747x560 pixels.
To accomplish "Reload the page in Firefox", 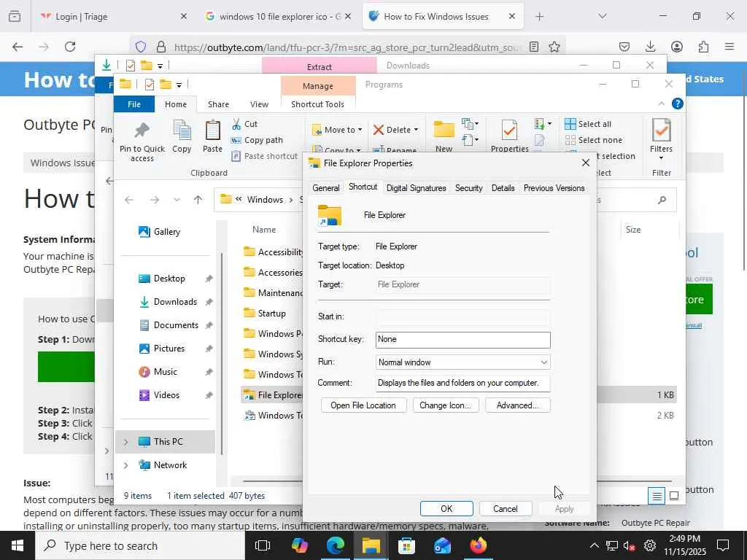I will tap(70, 47).
